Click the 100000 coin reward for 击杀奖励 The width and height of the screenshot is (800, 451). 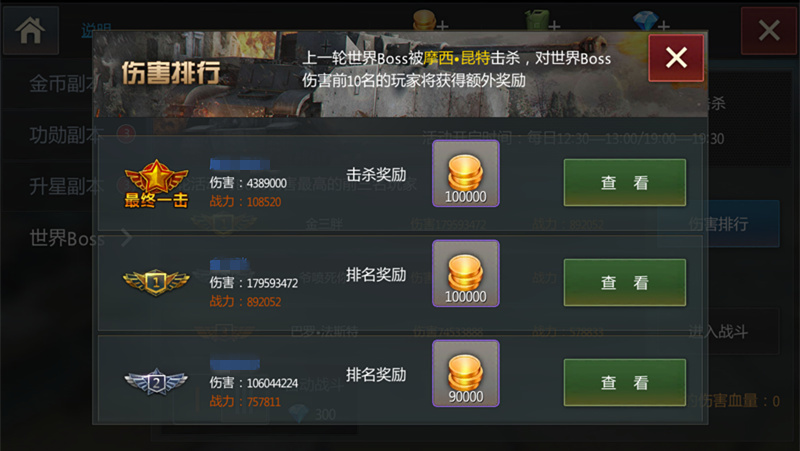[465, 173]
